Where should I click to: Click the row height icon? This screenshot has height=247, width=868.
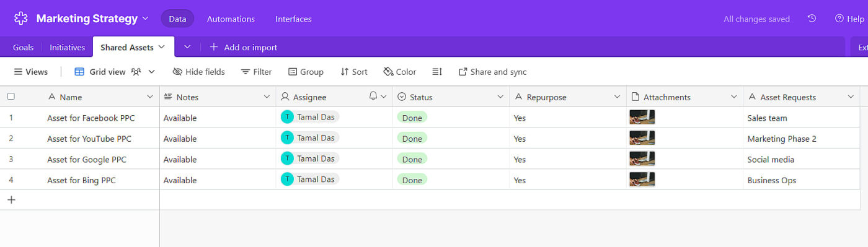(437, 72)
